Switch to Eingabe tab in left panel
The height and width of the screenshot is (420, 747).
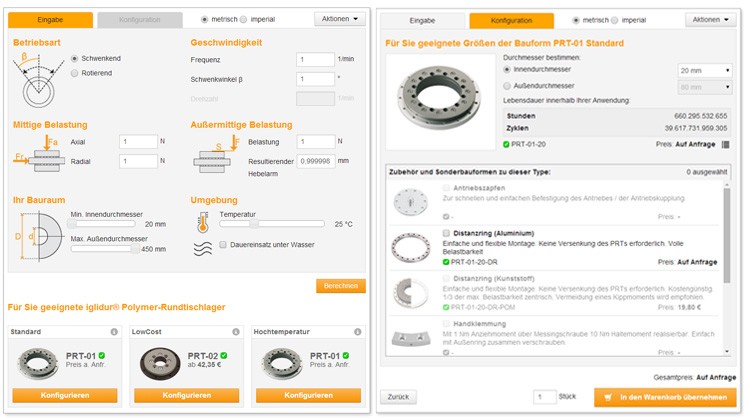coord(50,20)
